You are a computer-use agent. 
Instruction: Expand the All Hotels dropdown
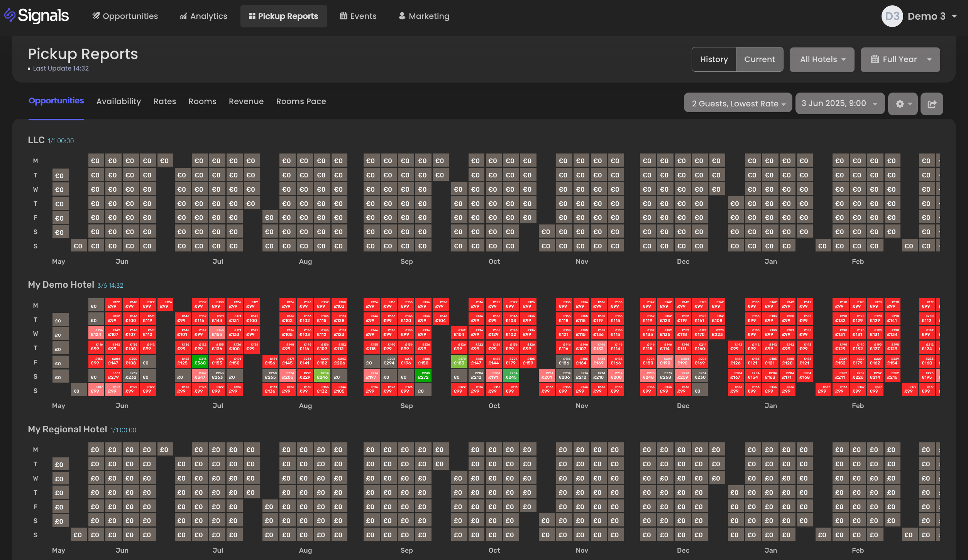coord(822,59)
